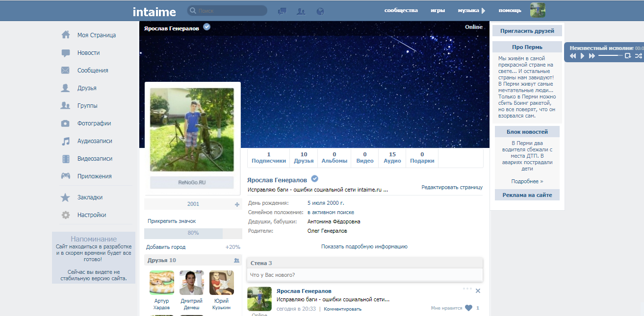Expand the музыка player arrow in header

point(483,10)
